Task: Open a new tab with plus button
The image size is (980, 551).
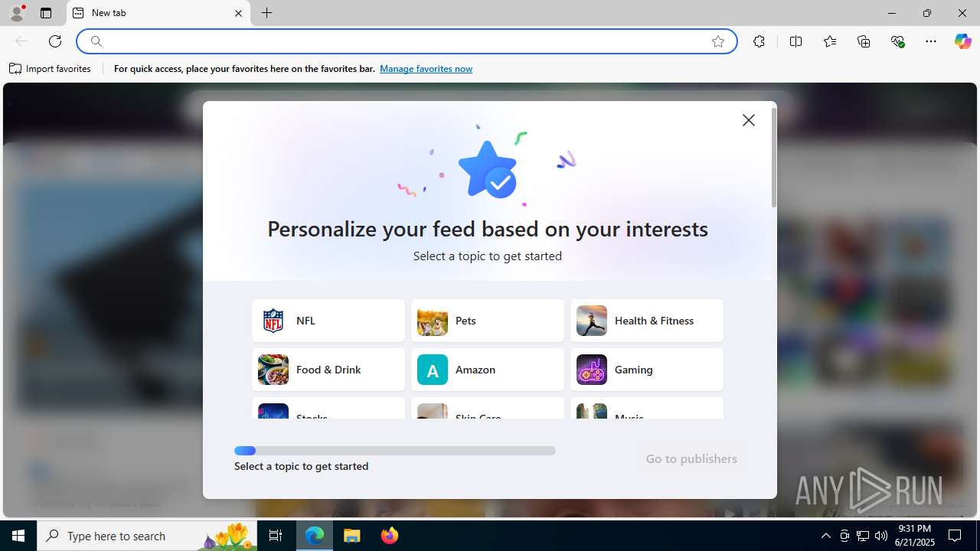Action: 266,13
